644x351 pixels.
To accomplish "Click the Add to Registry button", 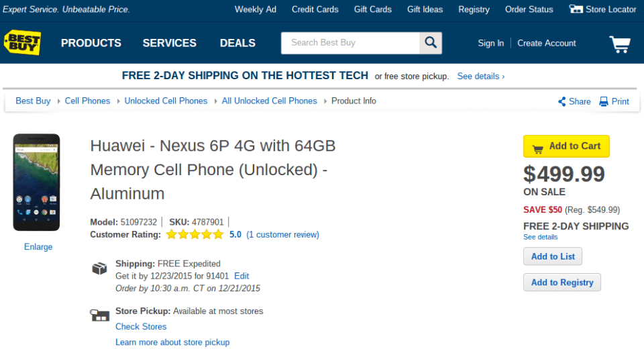I will [562, 283].
